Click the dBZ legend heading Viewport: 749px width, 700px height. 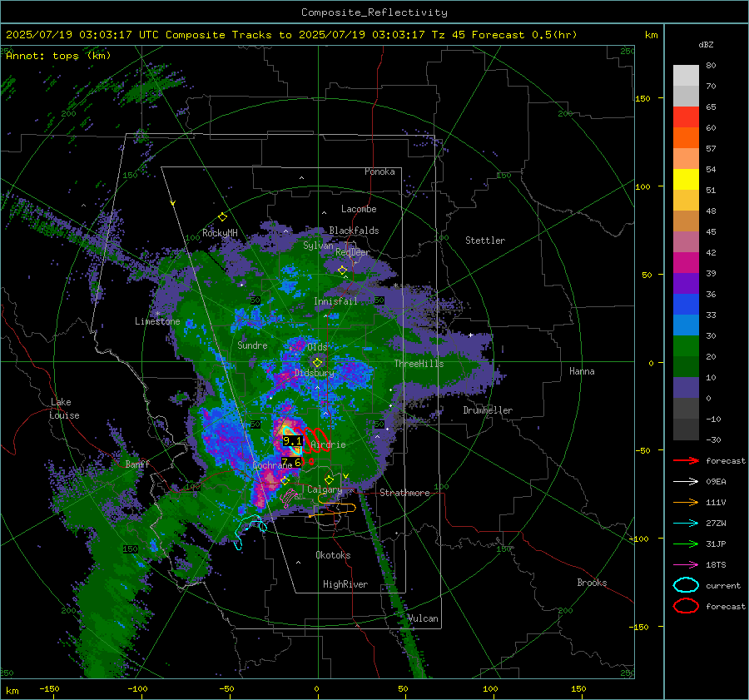pyautogui.click(x=706, y=45)
